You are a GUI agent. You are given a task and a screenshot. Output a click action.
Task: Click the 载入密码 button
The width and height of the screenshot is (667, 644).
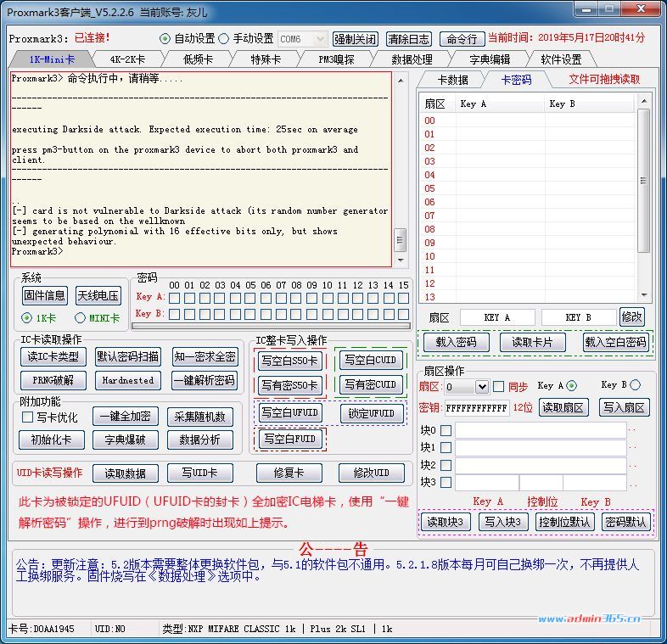(x=456, y=343)
